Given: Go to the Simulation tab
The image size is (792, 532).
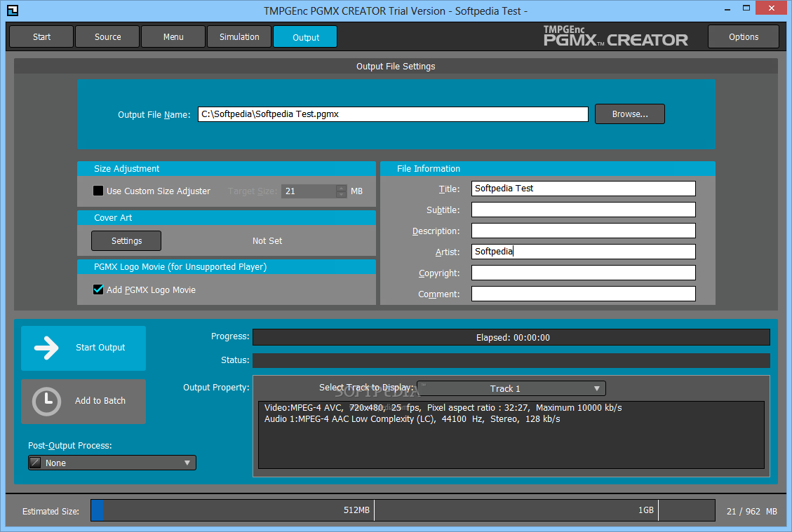Looking at the screenshot, I should click(239, 37).
